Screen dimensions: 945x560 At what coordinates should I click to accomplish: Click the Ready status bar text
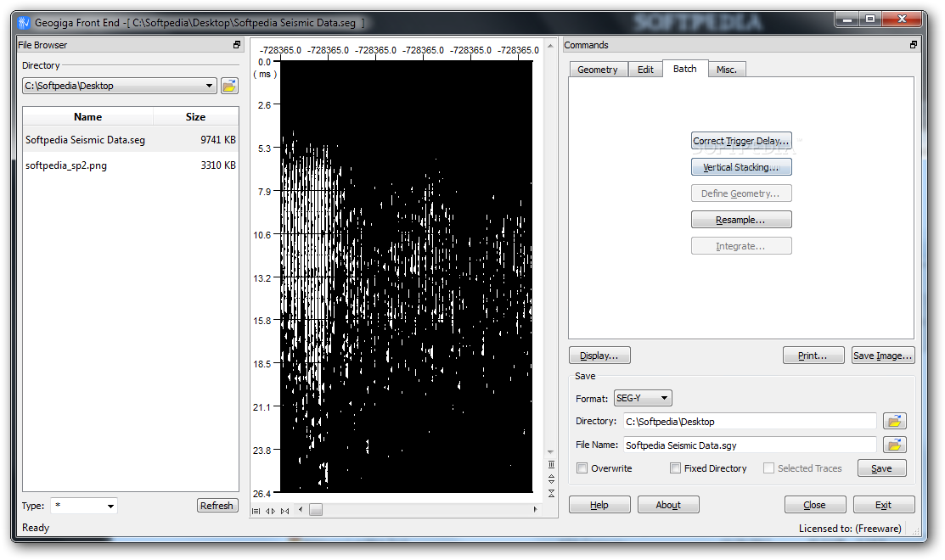37,528
